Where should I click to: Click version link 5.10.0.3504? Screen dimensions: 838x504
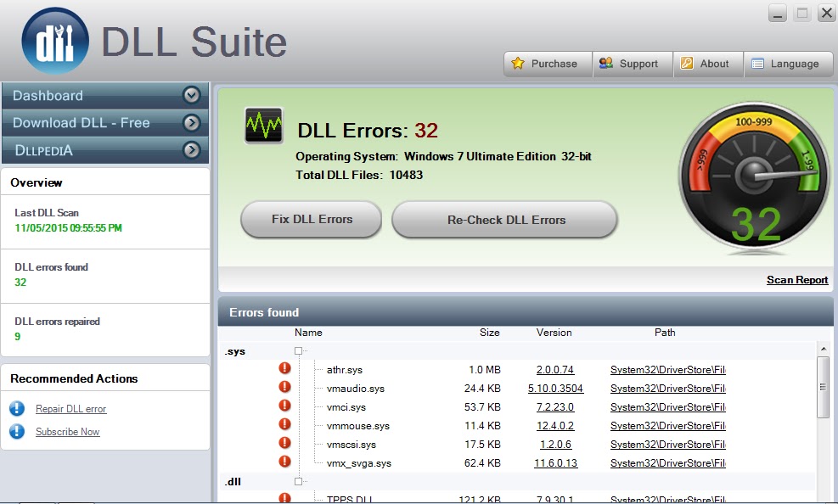(556, 388)
